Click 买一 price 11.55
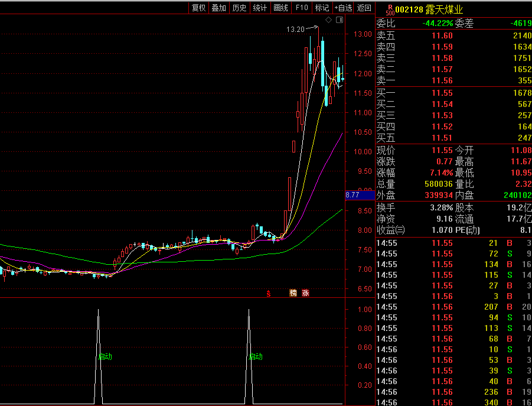 442,93
